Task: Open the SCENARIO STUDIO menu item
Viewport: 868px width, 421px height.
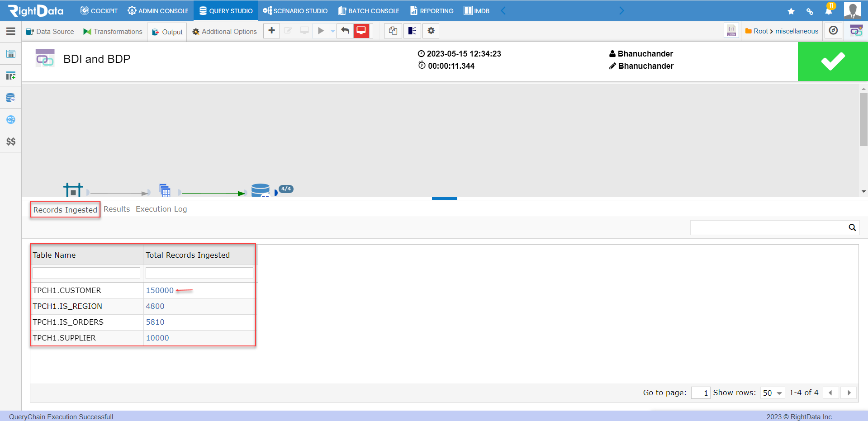Action: coord(295,10)
